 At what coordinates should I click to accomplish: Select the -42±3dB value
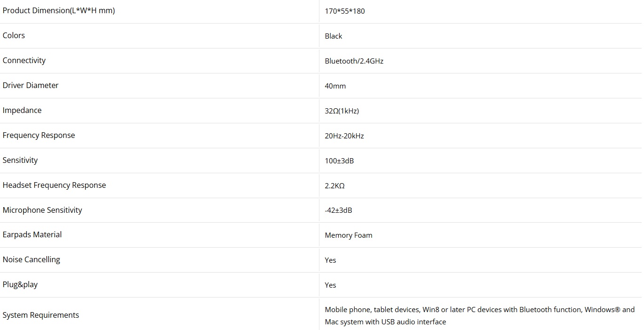338,210
